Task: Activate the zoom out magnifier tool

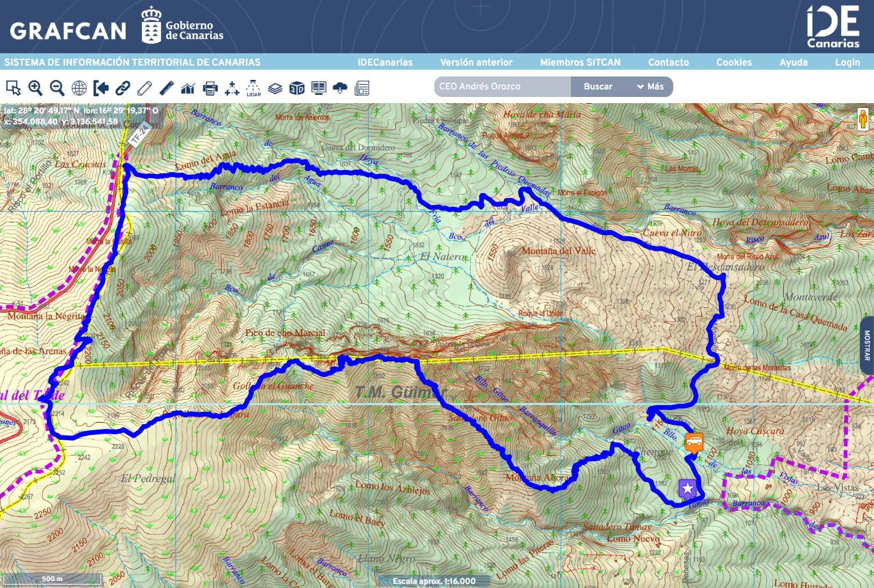Action: 57,88
